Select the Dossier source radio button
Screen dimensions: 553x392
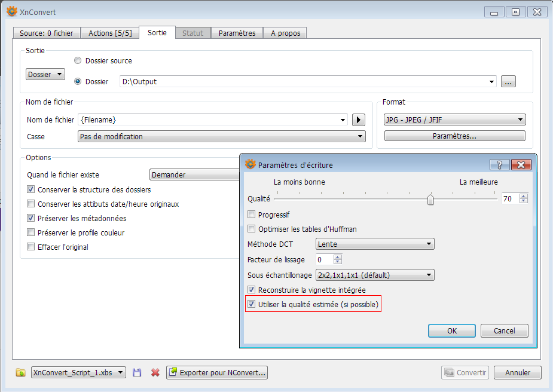point(78,60)
